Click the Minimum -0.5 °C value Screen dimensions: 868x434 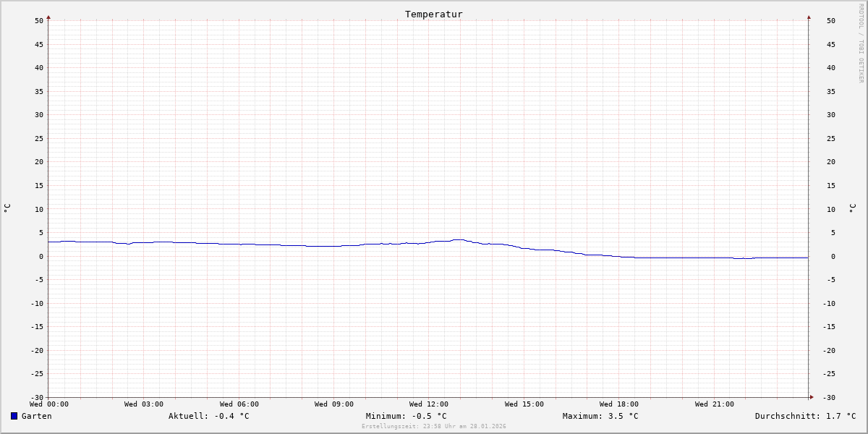tap(407, 416)
